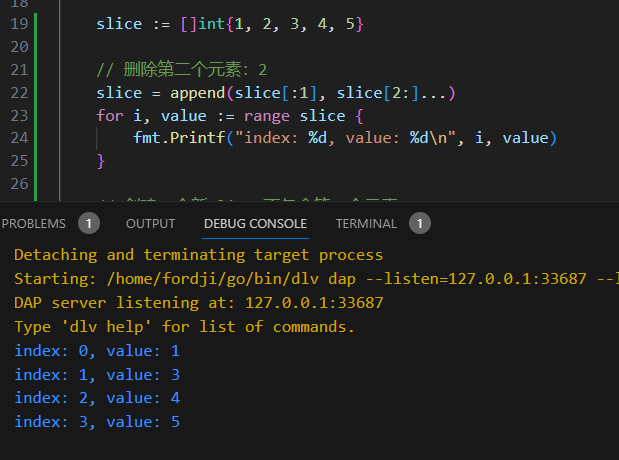Click line number 24 in gutter
This screenshot has height=460, width=619.
[x=18, y=138]
